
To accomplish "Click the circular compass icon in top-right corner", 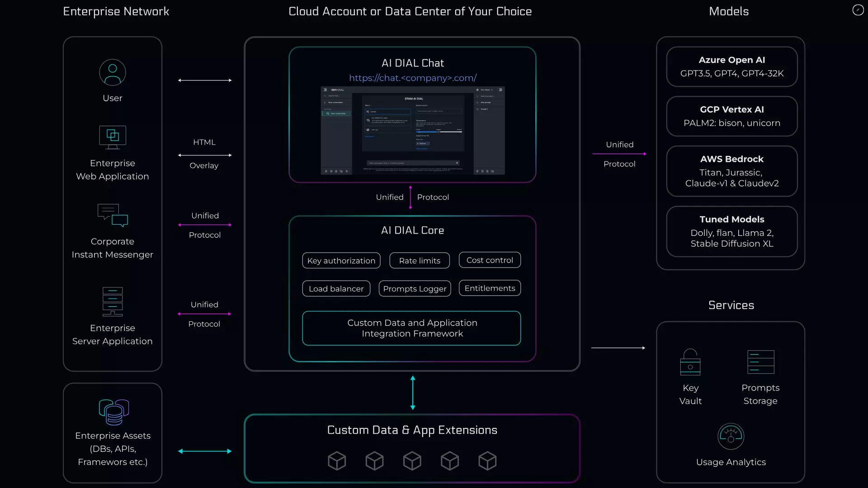I will (858, 10).
